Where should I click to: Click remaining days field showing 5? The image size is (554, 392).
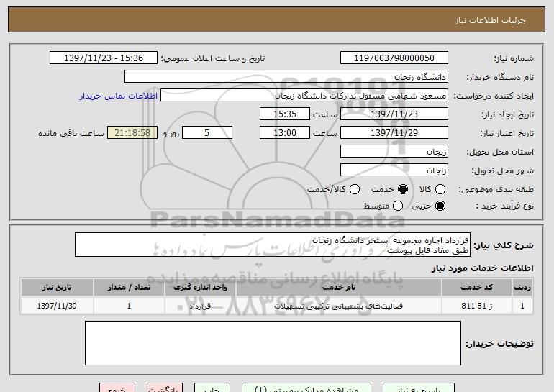click(207, 133)
